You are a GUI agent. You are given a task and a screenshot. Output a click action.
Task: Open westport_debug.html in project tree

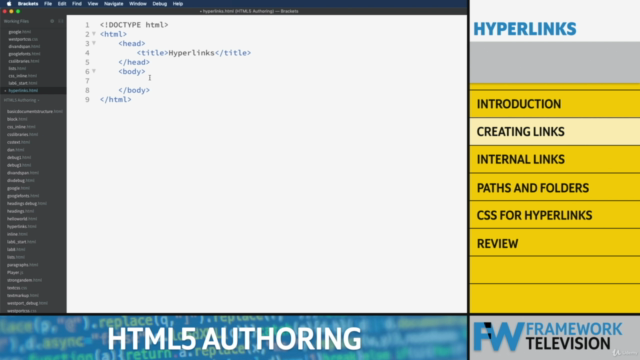(27, 303)
